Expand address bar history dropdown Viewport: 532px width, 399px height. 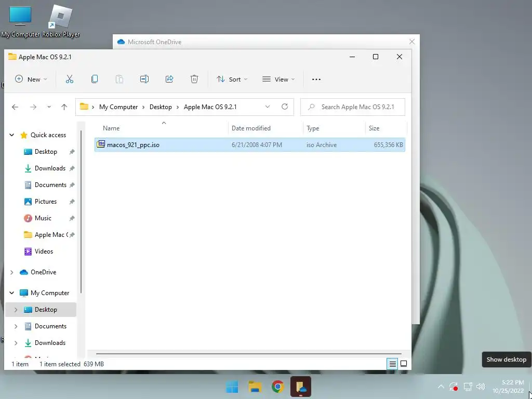click(x=268, y=107)
